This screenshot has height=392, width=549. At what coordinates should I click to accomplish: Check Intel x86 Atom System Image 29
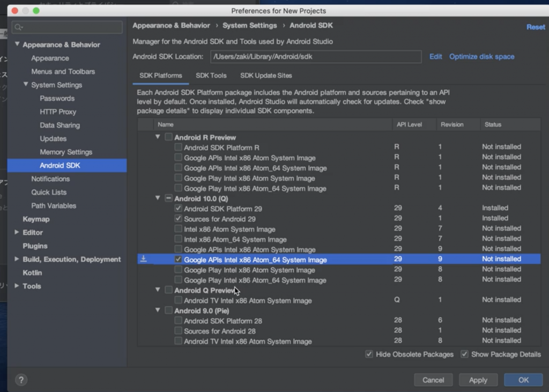[x=178, y=229]
